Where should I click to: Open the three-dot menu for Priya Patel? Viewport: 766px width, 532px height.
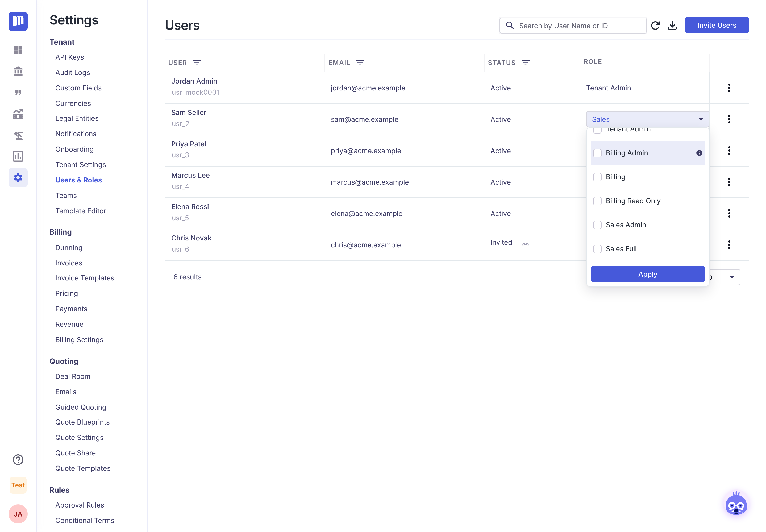tap(729, 151)
